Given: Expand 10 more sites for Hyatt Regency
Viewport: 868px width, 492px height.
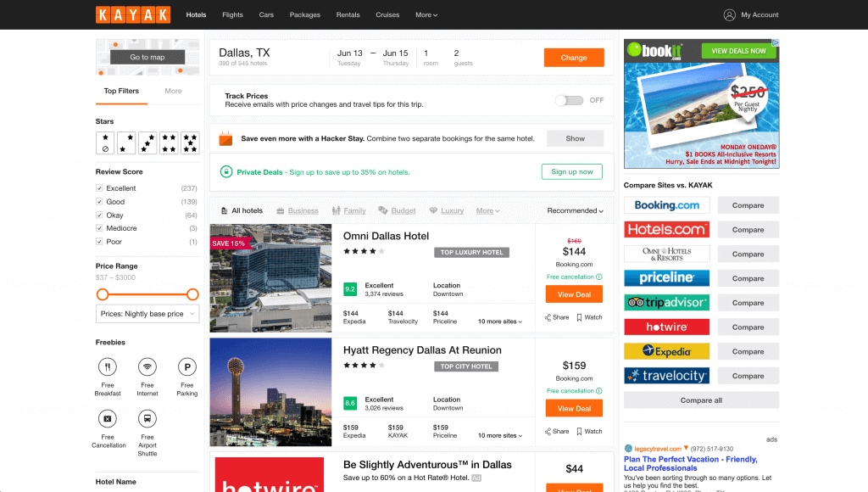Looking at the screenshot, I should [500, 435].
